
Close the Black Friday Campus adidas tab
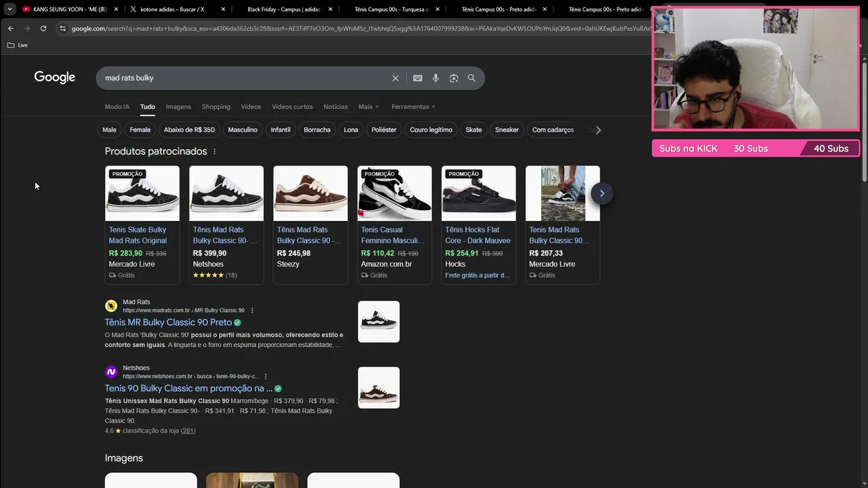(330, 9)
